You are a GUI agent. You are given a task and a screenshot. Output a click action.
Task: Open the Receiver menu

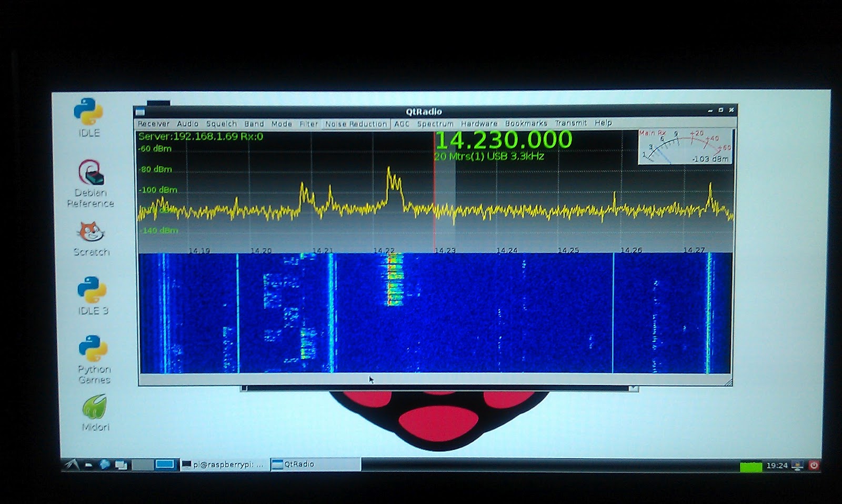coord(153,124)
